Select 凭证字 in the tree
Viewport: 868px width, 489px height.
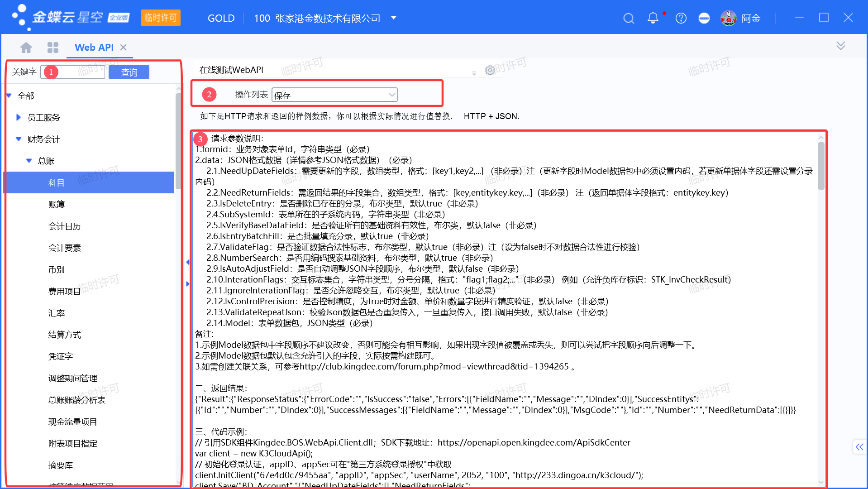(x=61, y=356)
